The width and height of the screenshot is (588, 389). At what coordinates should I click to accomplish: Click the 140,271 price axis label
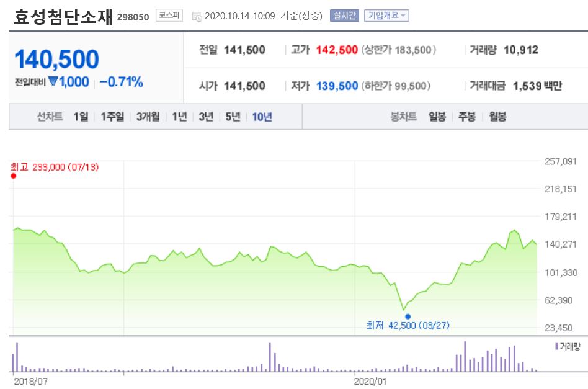(x=560, y=244)
